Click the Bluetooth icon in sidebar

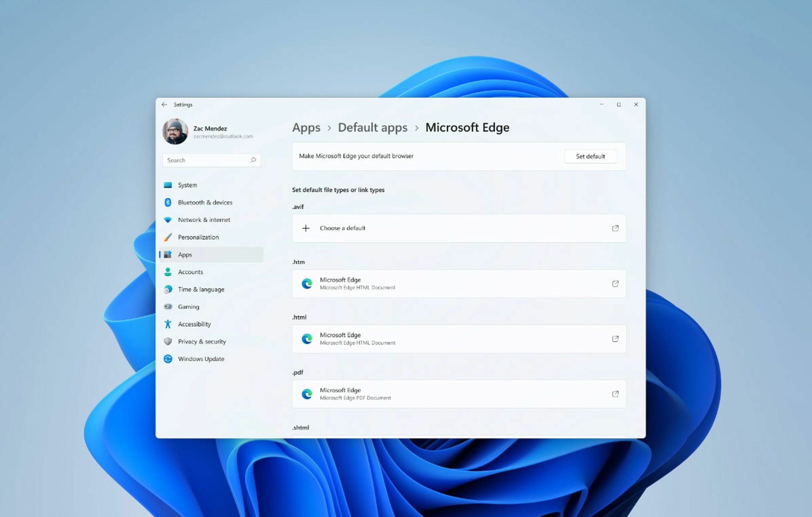point(168,202)
